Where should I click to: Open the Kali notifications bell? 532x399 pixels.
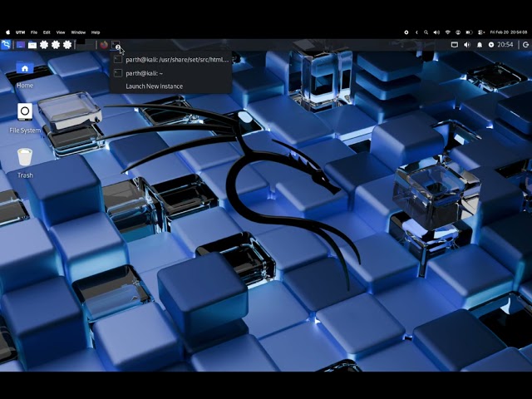point(480,45)
